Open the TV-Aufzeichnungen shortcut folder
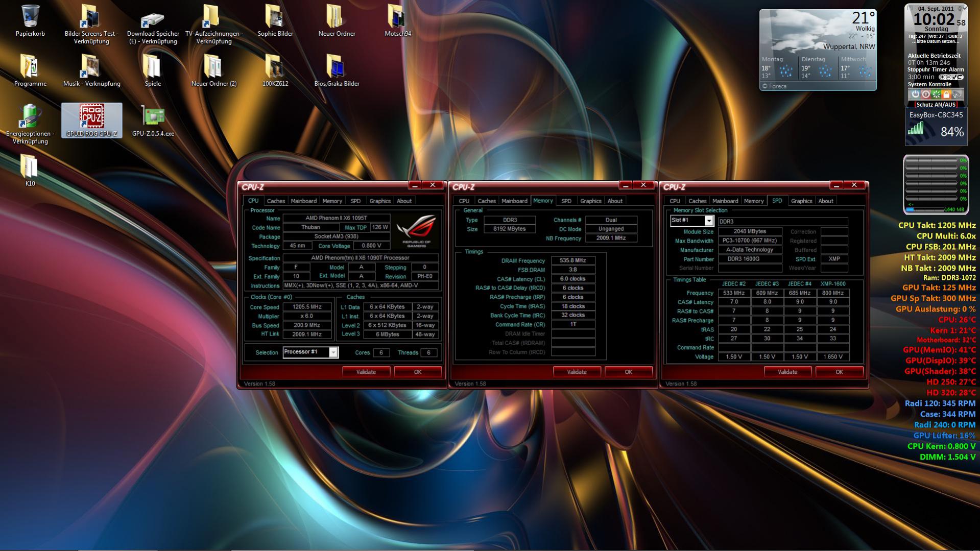The height and width of the screenshot is (551, 980). pos(214,24)
